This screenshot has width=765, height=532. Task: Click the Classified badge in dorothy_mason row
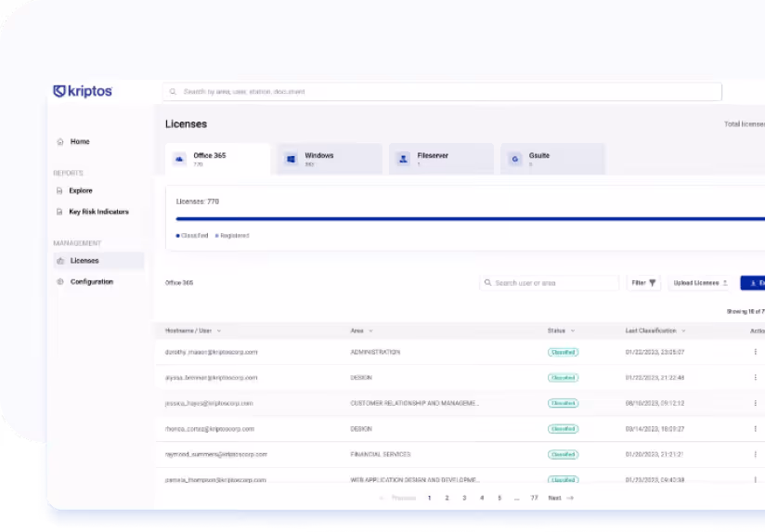tap(563, 353)
